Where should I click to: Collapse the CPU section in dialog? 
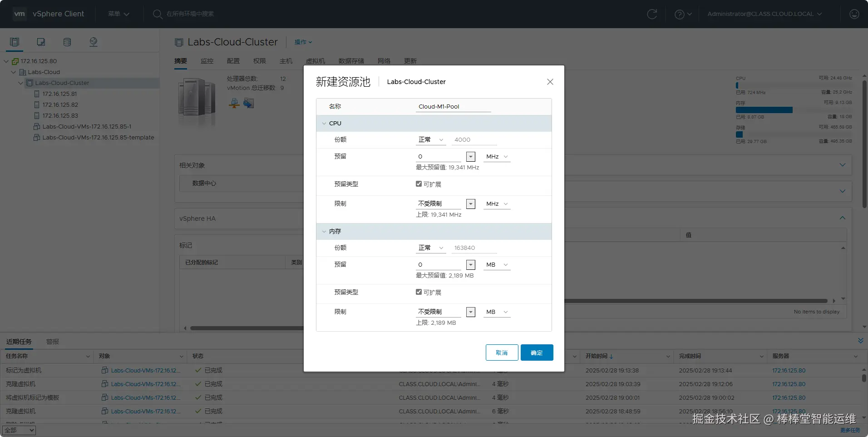point(324,124)
